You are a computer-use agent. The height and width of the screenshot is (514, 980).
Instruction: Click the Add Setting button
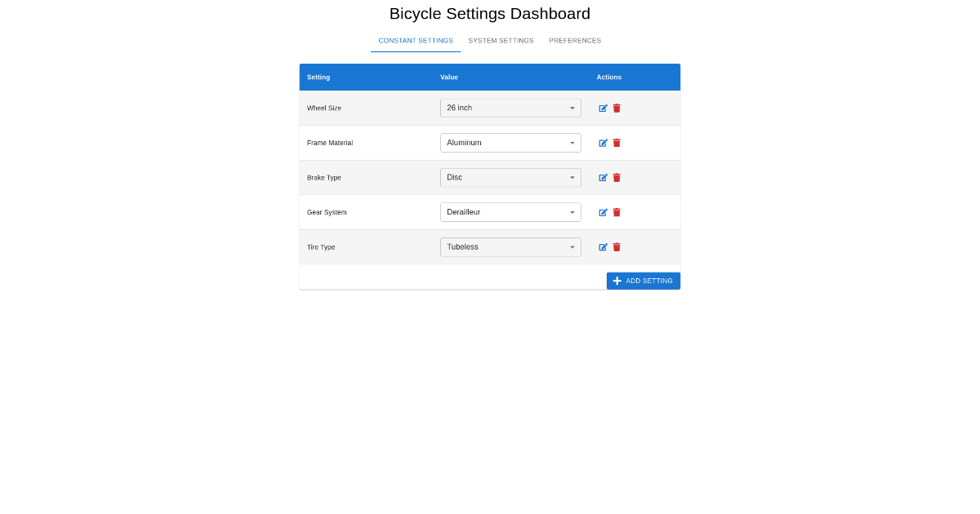(644, 281)
